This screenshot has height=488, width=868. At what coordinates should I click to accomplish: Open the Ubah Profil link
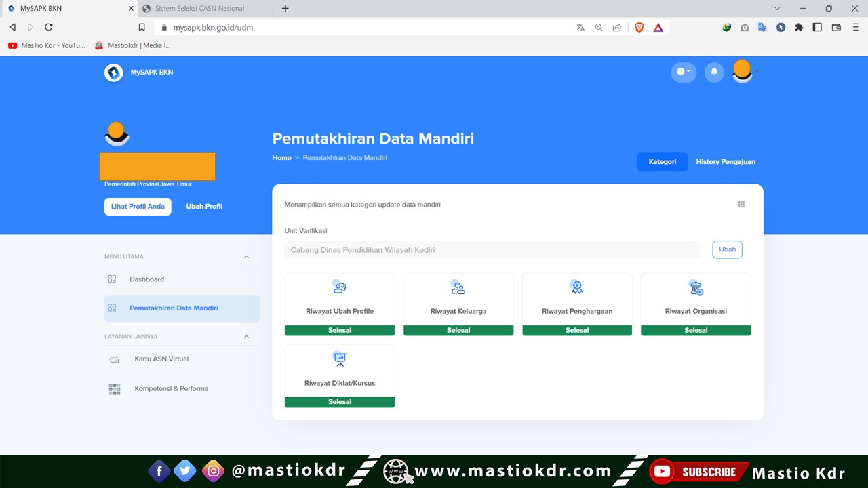(204, 206)
